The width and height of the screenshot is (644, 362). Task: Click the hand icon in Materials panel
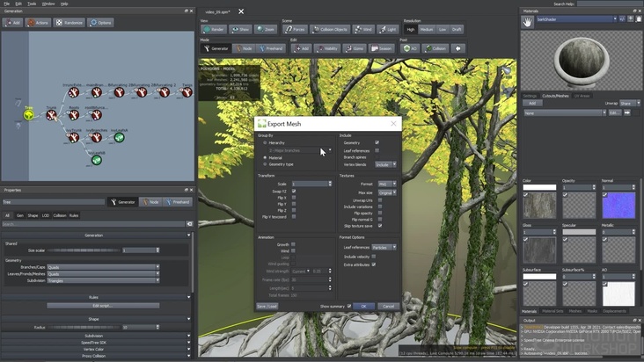[527, 22]
